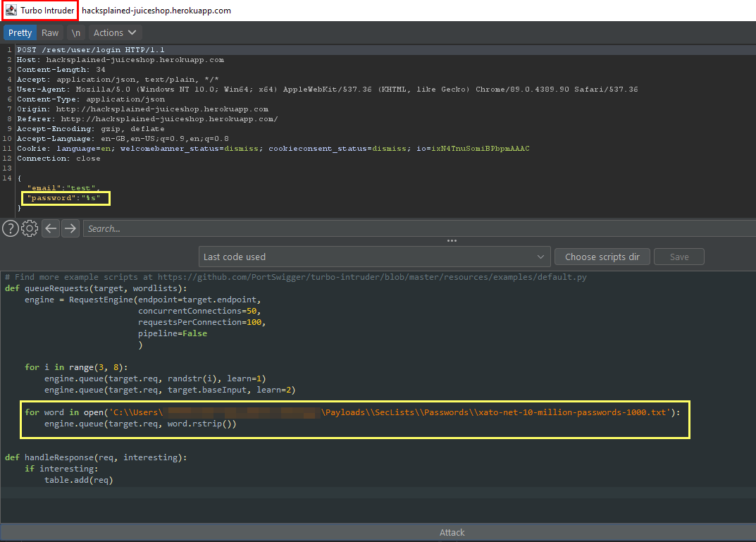Click the Cookie header line
Viewport: 756px width, 542px height.
273,149
